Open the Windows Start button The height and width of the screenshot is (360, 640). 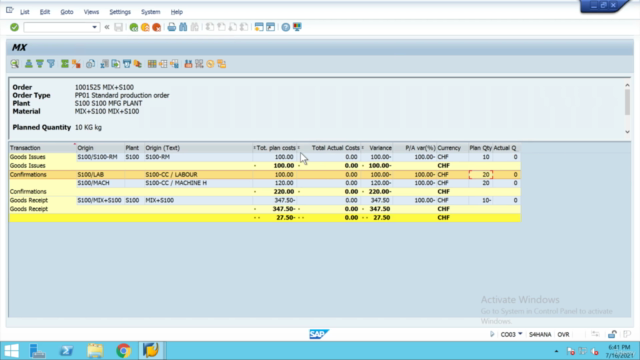click(11, 351)
